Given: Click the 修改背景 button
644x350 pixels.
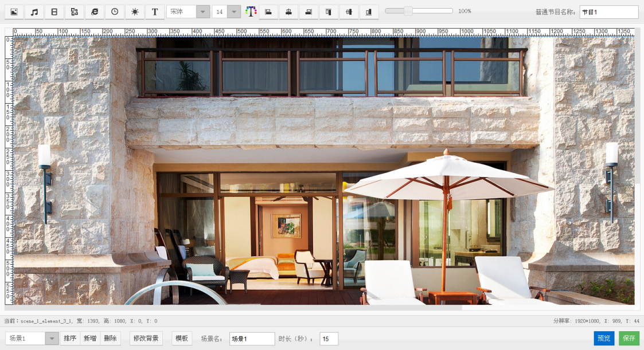Looking at the screenshot, I should (146, 339).
